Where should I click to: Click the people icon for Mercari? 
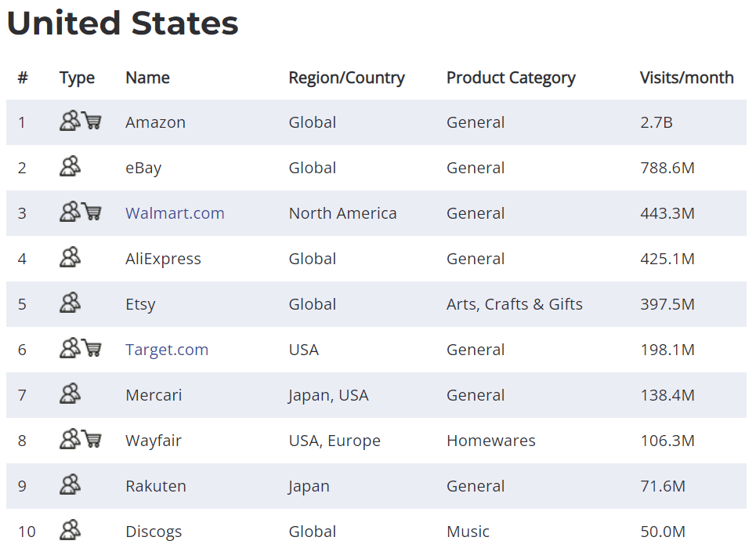point(71,394)
